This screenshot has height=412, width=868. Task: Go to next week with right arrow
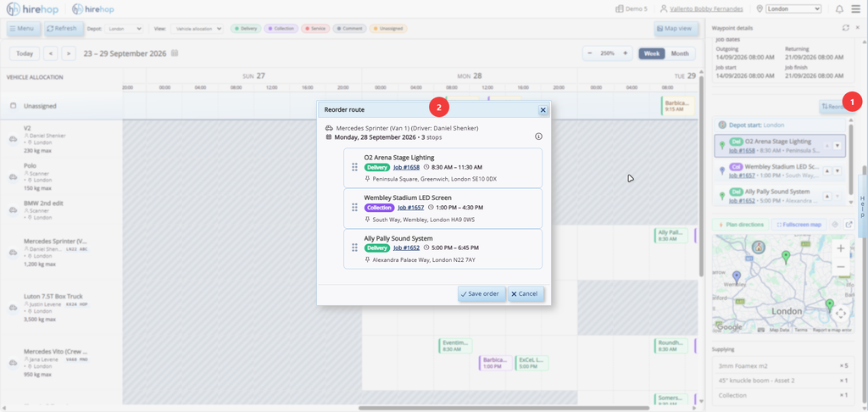(x=69, y=53)
